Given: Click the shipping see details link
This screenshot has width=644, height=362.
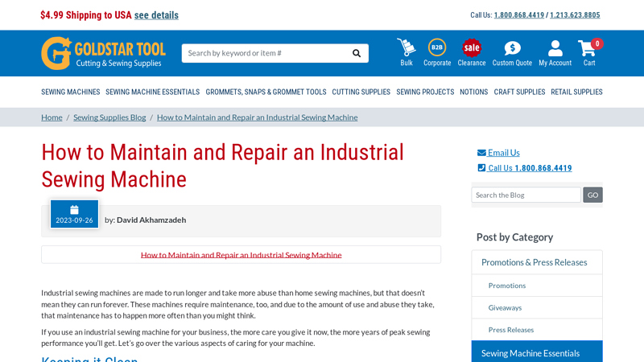Looking at the screenshot, I should pos(156,15).
